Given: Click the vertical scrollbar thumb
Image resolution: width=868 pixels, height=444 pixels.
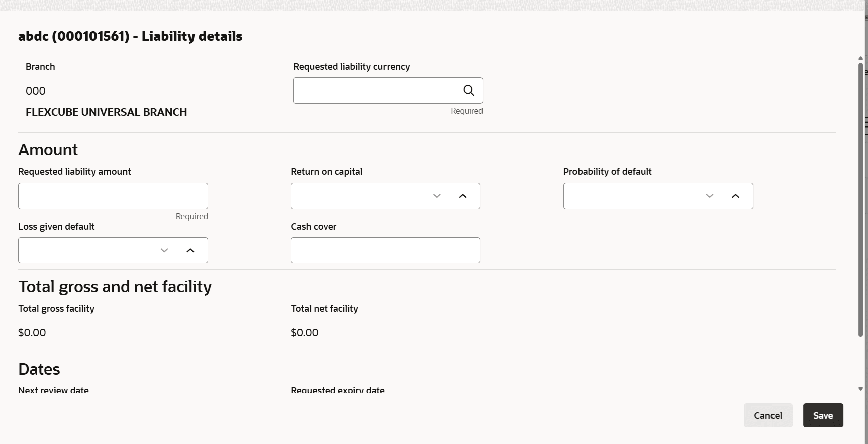Looking at the screenshot, I should coord(860,199).
